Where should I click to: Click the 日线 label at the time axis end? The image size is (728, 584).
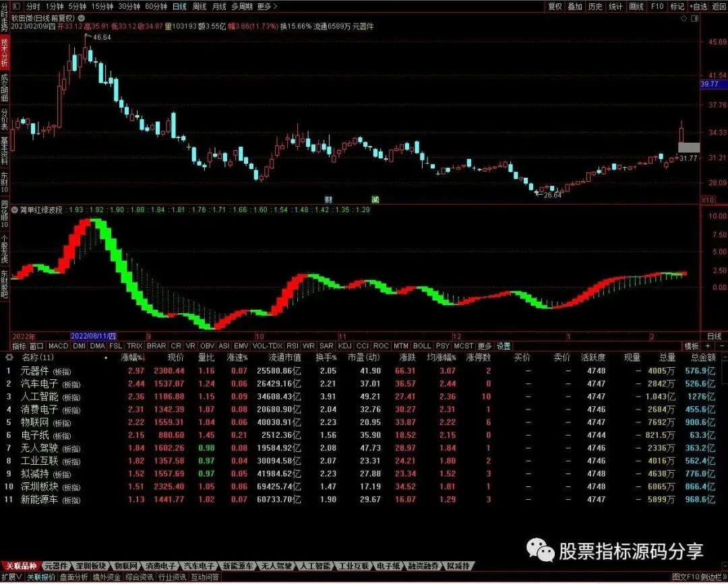[714, 336]
